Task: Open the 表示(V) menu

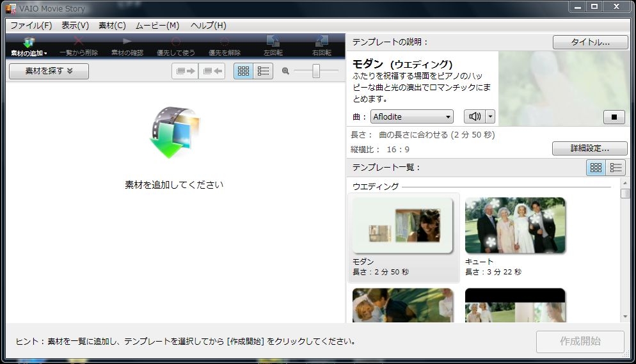Action: [x=75, y=25]
